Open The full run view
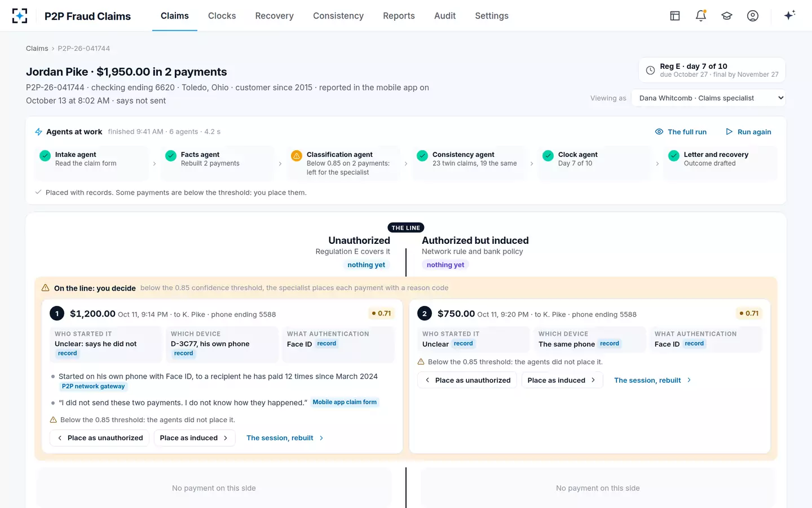 click(681, 132)
